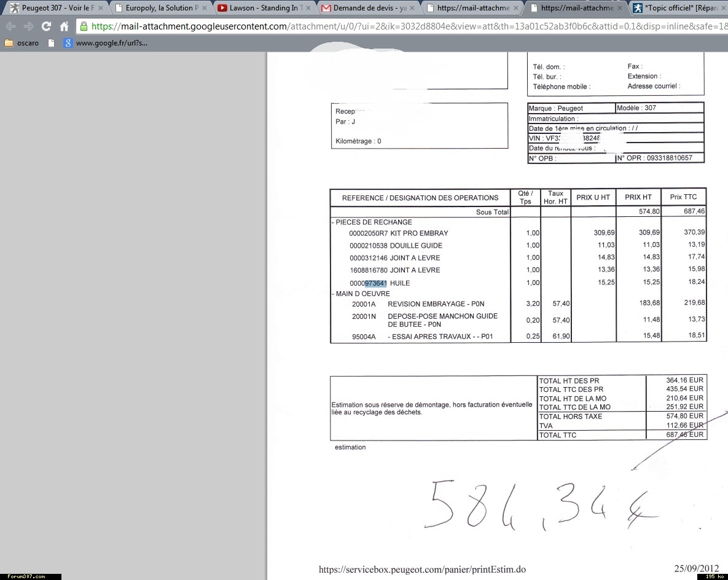Click the TOTAL TTC label

coord(558,435)
